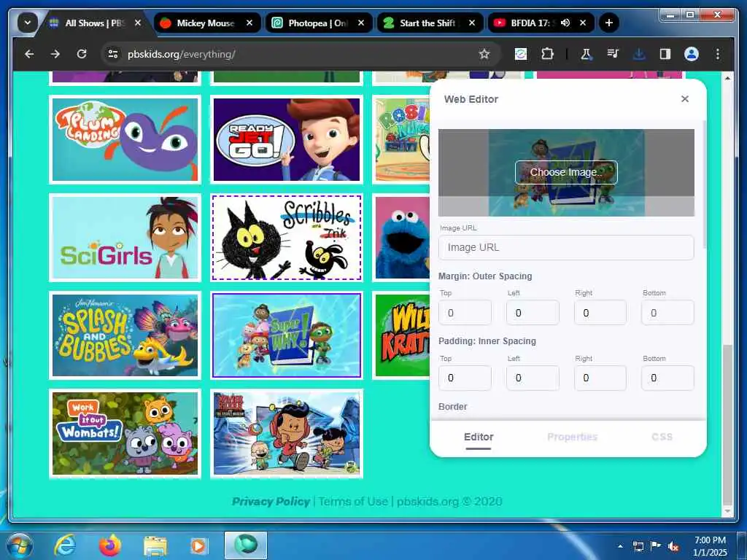Image resolution: width=747 pixels, height=560 pixels.
Task: Open the profile avatar menu
Action: (692, 54)
